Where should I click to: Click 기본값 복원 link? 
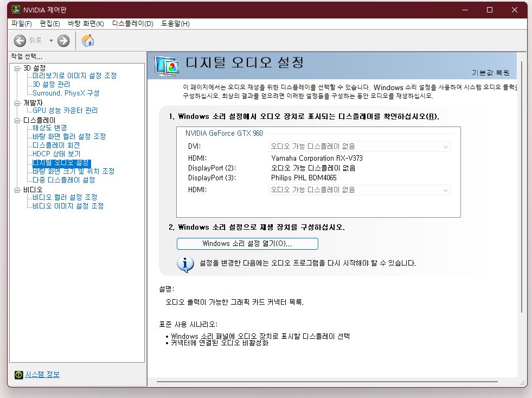pyautogui.click(x=491, y=73)
